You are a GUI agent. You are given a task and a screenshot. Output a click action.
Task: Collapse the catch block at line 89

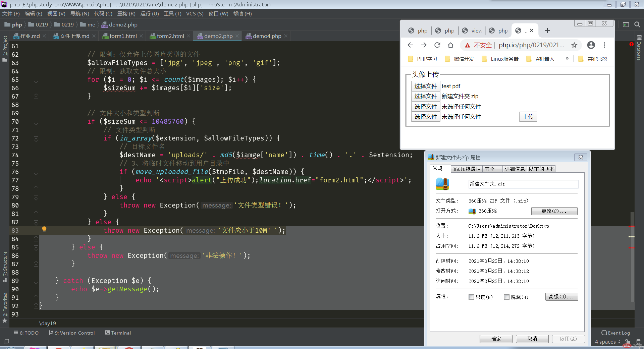point(36,281)
